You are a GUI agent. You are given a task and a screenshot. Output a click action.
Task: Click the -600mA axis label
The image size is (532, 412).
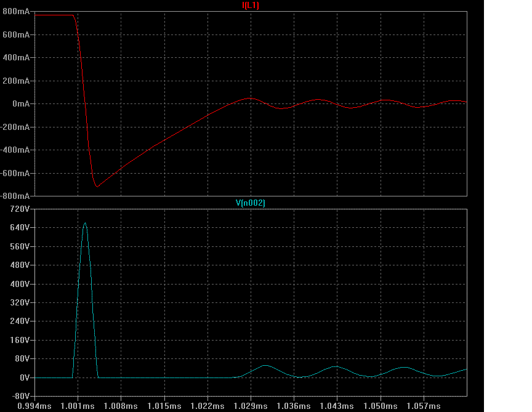coord(15,173)
